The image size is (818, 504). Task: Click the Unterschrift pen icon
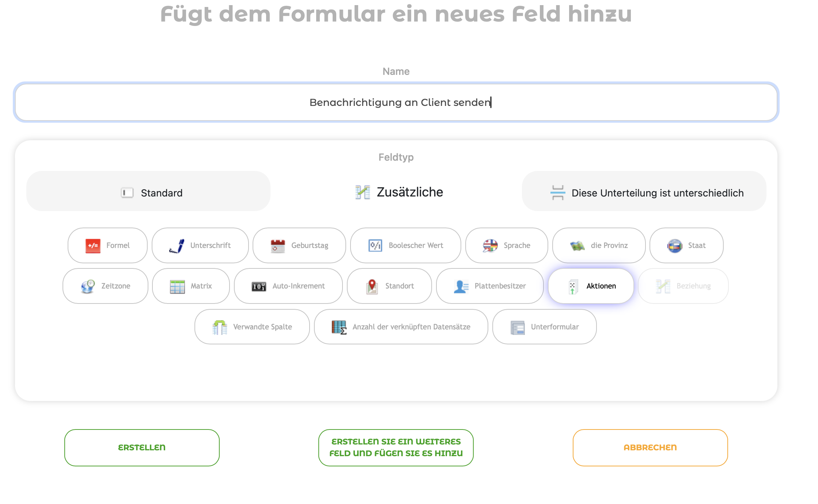[x=177, y=246]
